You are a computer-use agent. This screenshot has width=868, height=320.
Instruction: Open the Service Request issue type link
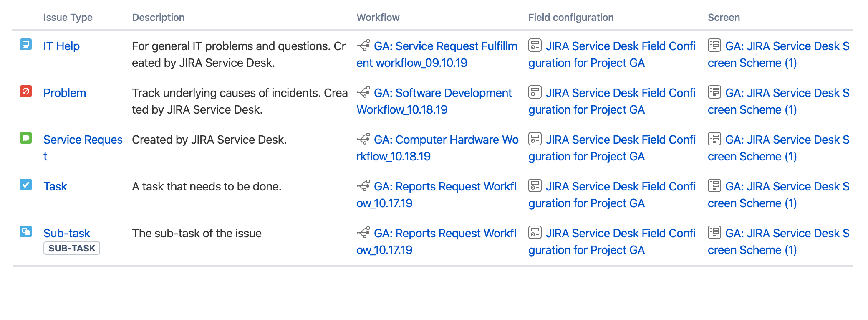click(x=83, y=148)
